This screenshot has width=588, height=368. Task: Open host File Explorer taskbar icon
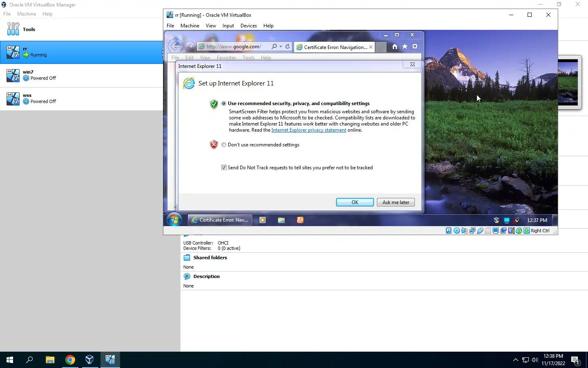click(x=50, y=360)
